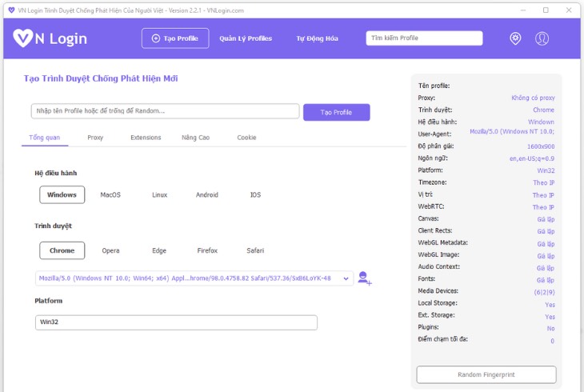
Task: Open settings gear icon in header
Action: click(x=515, y=38)
